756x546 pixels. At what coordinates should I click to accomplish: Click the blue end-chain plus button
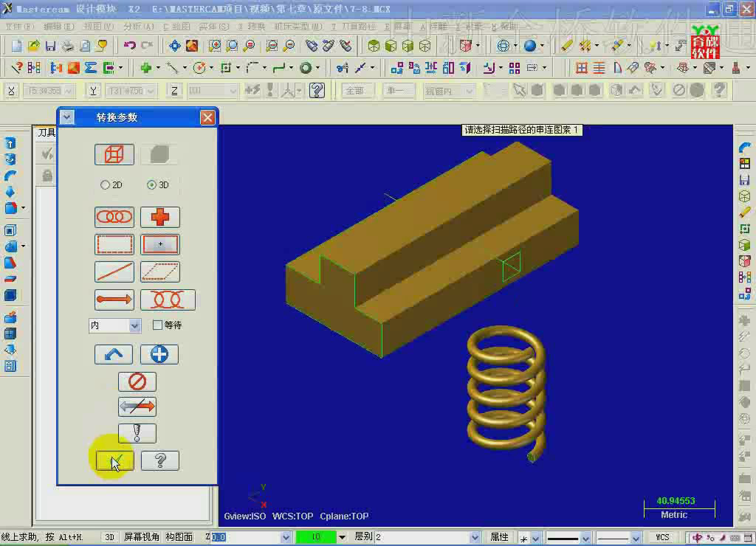coord(159,354)
